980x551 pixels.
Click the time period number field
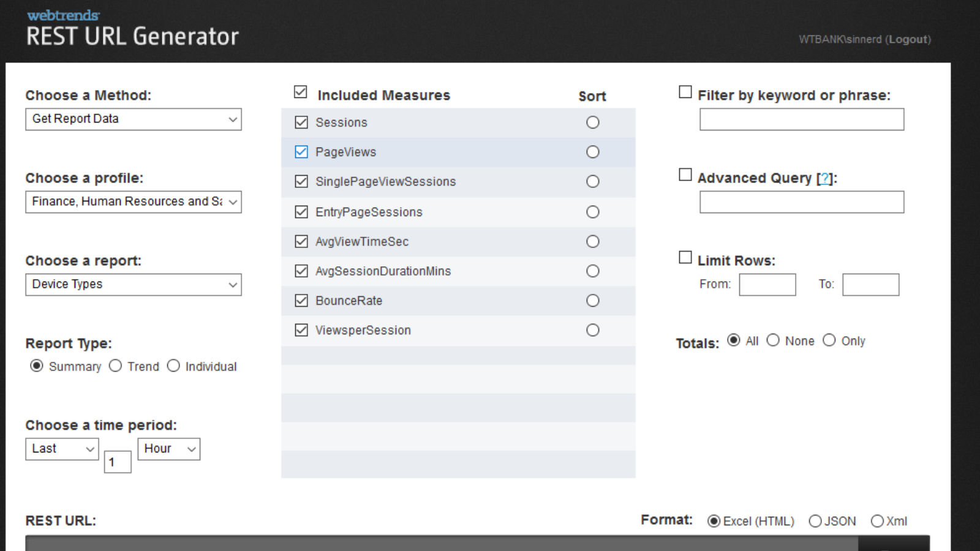coord(118,462)
